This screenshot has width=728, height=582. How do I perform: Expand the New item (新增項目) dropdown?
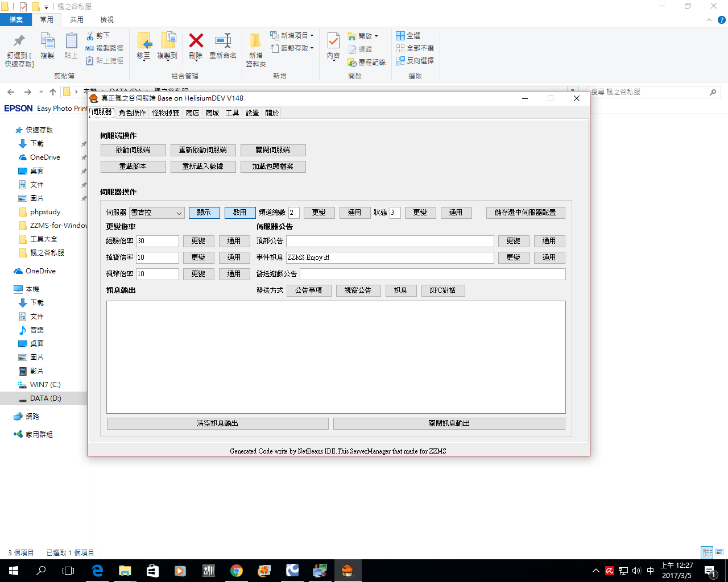click(312, 35)
